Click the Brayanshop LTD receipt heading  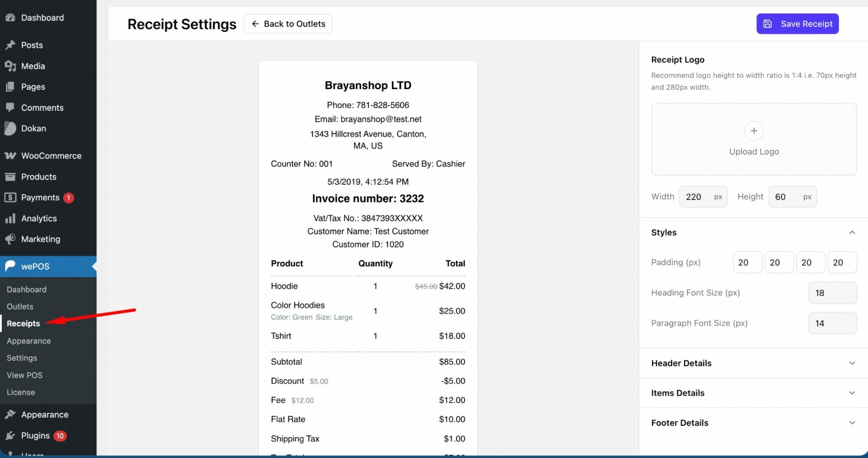pyautogui.click(x=368, y=86)
